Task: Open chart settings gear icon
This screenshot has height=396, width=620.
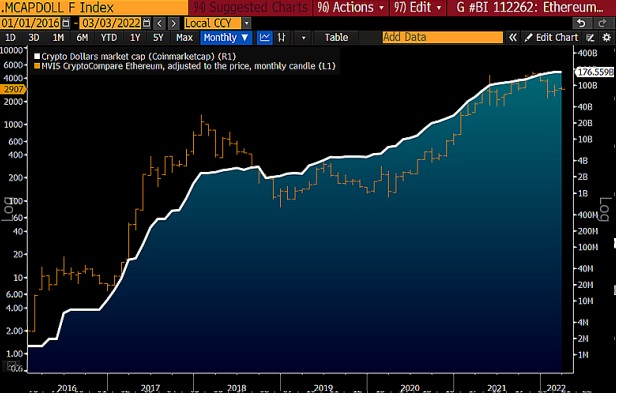Action: pos(606,38)
